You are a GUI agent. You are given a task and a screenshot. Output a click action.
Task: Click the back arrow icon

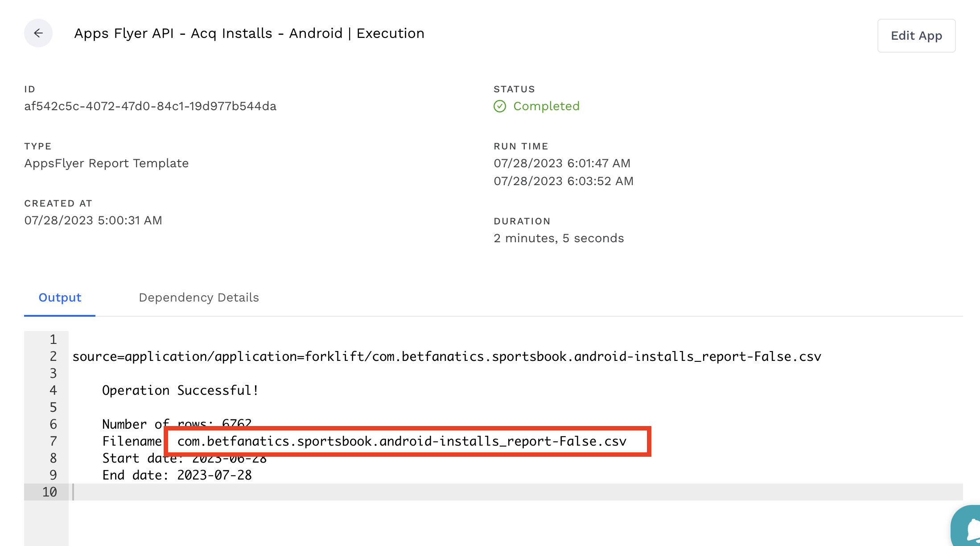38,33
